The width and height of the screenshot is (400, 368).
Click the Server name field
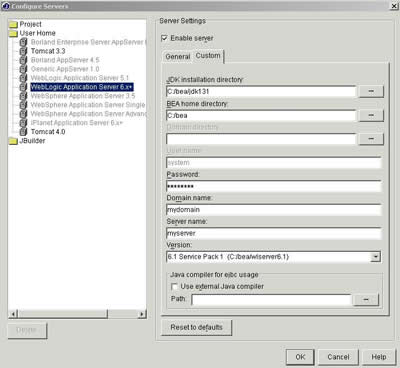(274, 233)
